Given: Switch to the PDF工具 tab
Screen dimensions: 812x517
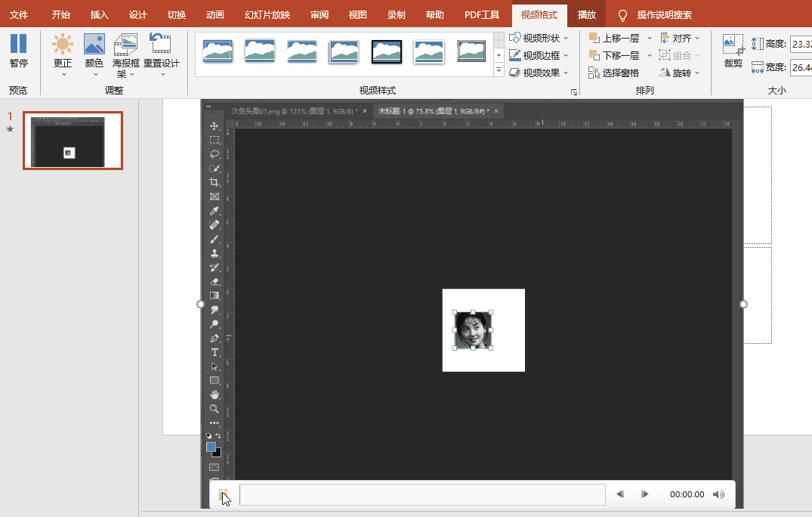Looking at the screenshot, I should (x=482, y=14).
